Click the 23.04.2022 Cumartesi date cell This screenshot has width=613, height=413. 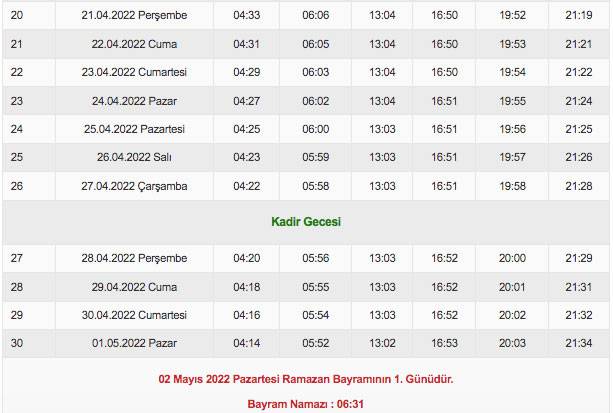(x=134, y=73)
